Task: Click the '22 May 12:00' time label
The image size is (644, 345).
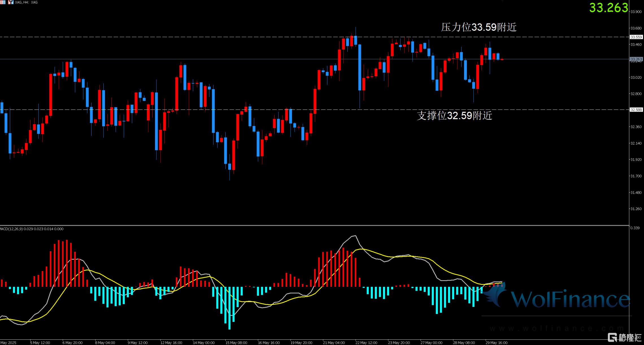Action: tap(366, 343)
